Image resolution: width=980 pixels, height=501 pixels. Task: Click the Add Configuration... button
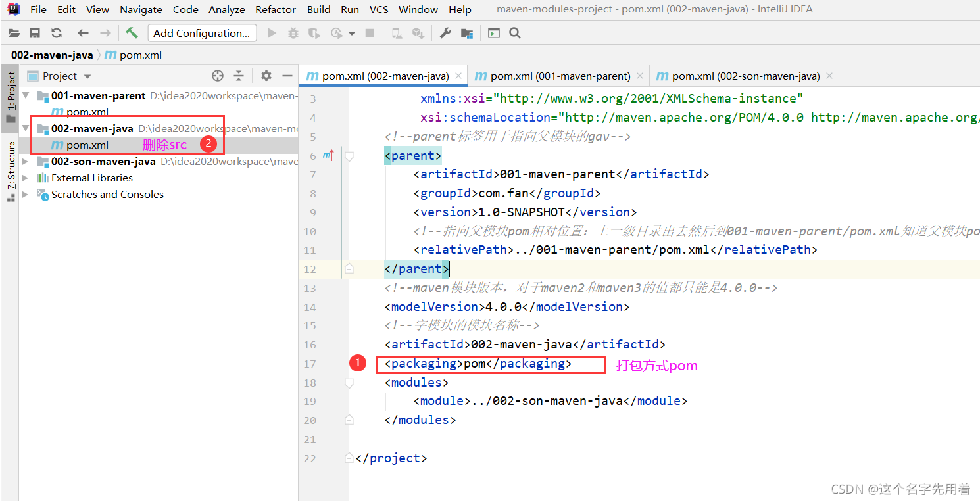pyautogui.click(x=202, y=33)
